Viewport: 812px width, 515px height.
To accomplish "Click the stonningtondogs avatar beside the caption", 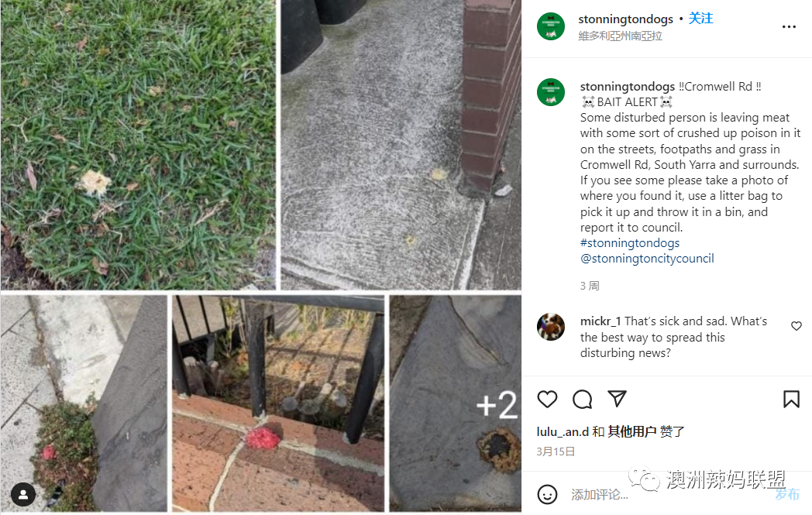I will [550, 92].
